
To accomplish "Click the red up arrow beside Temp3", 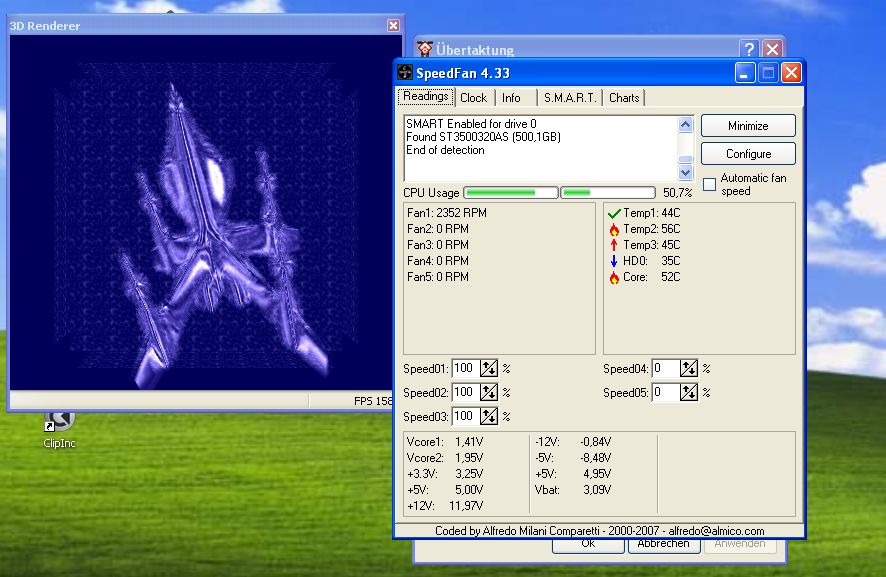I will click(614, 245).
